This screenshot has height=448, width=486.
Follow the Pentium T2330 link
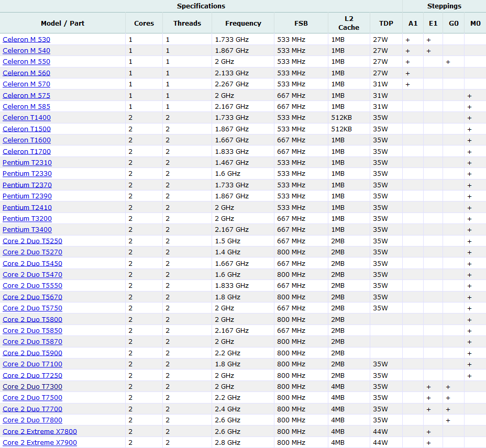pos(27,174)
